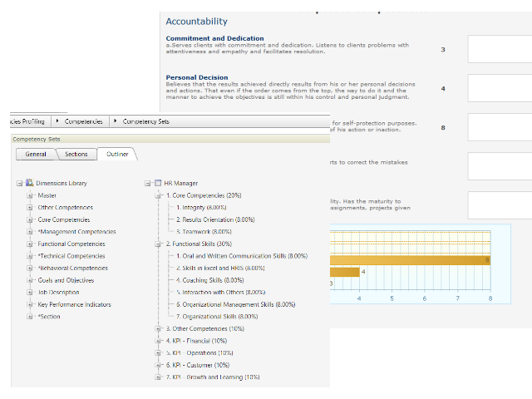Collapse 1. Core Competencies (20%) section
This screenshot has height=399, width=532.
158,195
